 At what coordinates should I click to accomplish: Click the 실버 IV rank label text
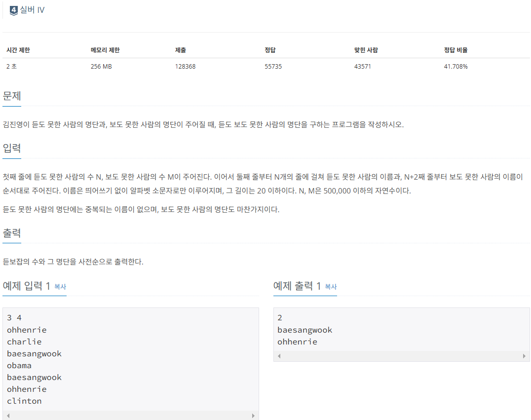tap(31, 9)
